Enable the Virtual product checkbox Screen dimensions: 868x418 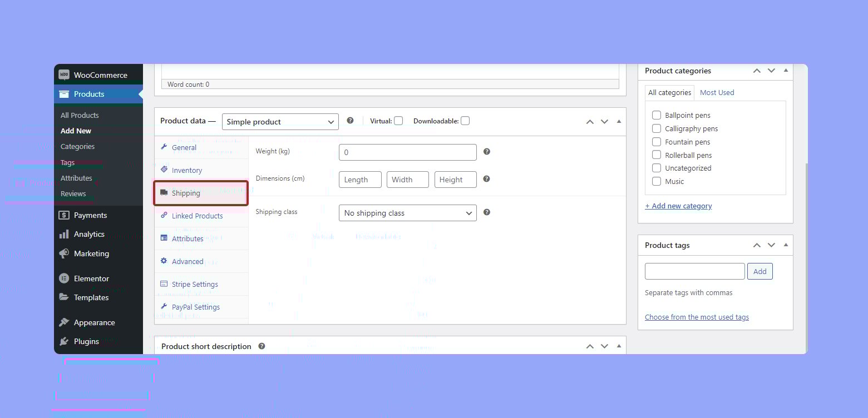[x=398, y=121]
